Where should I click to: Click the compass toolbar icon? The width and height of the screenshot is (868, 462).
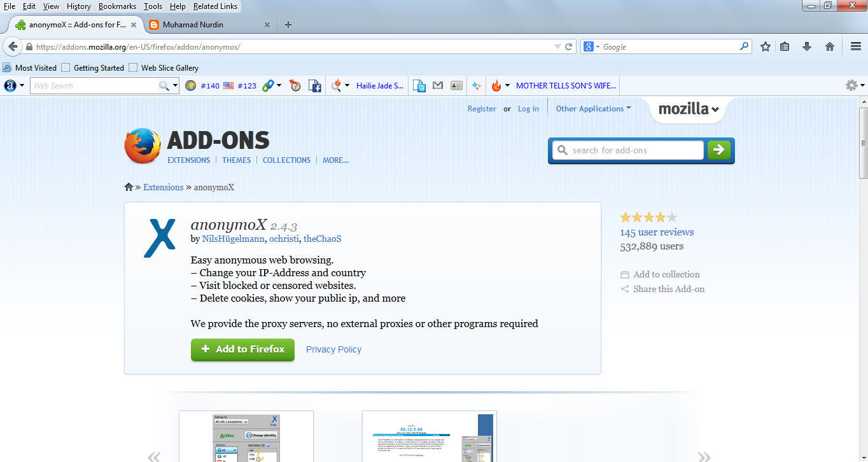point(295,85)
